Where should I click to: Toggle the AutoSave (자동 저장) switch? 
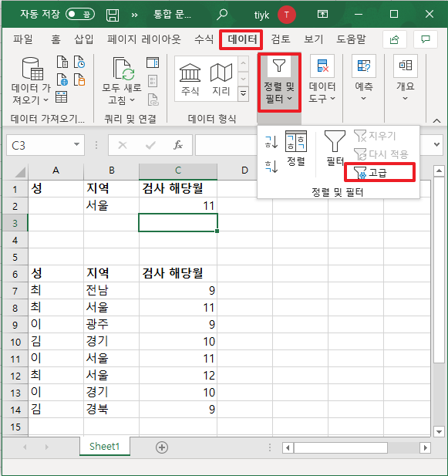(x=80, y=14)
